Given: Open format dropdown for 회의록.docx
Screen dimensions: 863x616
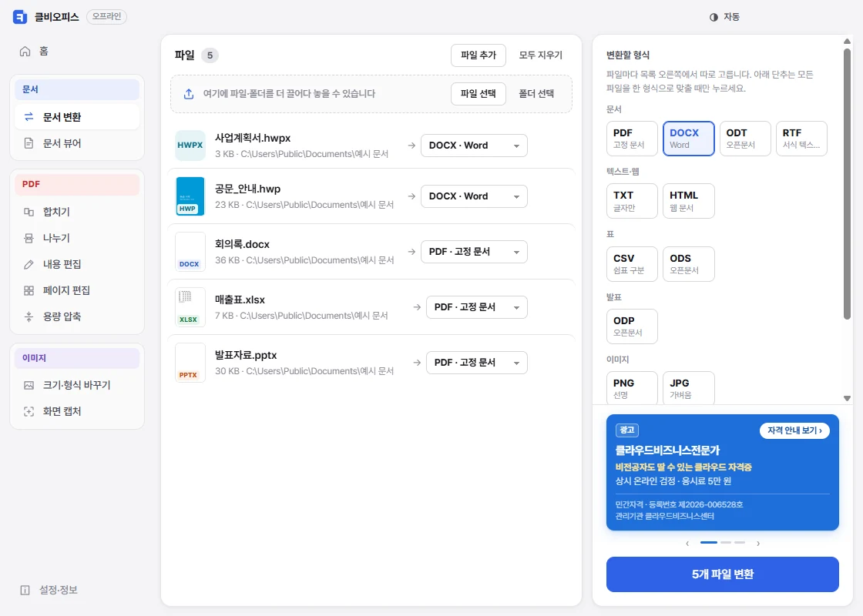Looking at the screenshot, I should 474,252.
